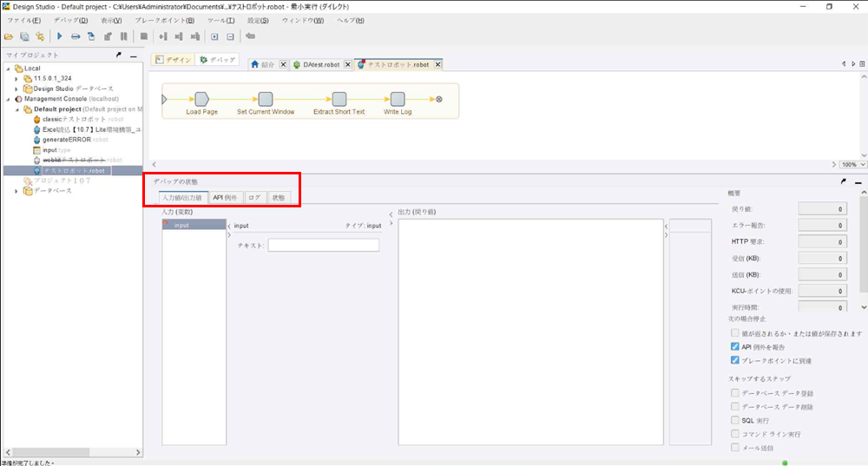
Task: Close the DAtest.robot tab
Action: 348,65
